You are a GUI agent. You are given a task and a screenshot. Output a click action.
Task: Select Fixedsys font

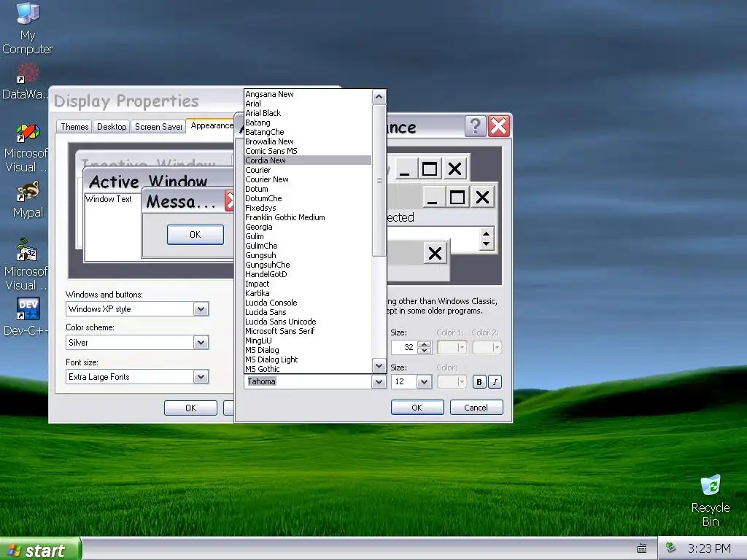click(x=308, y=208)
